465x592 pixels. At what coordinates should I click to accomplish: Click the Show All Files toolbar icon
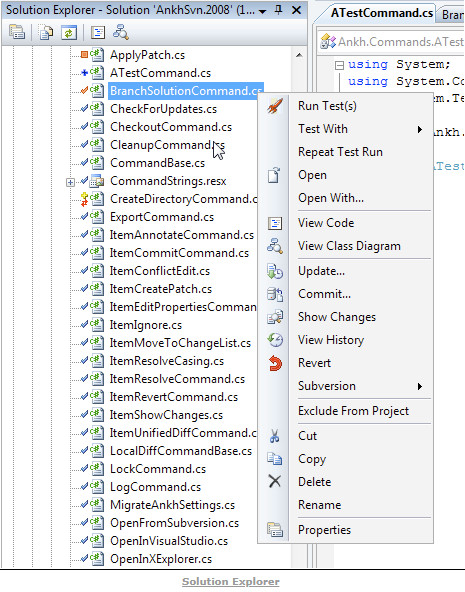46,33
